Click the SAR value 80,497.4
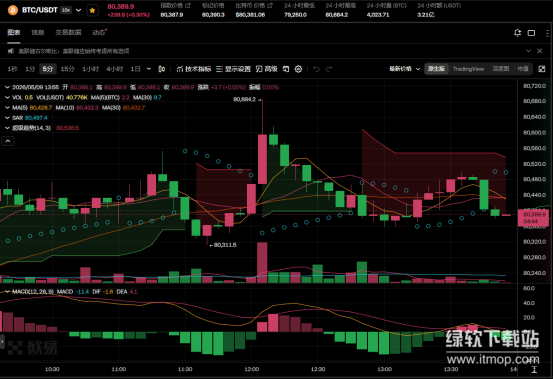Screen dimensions: 554x379 click(36, 118)
